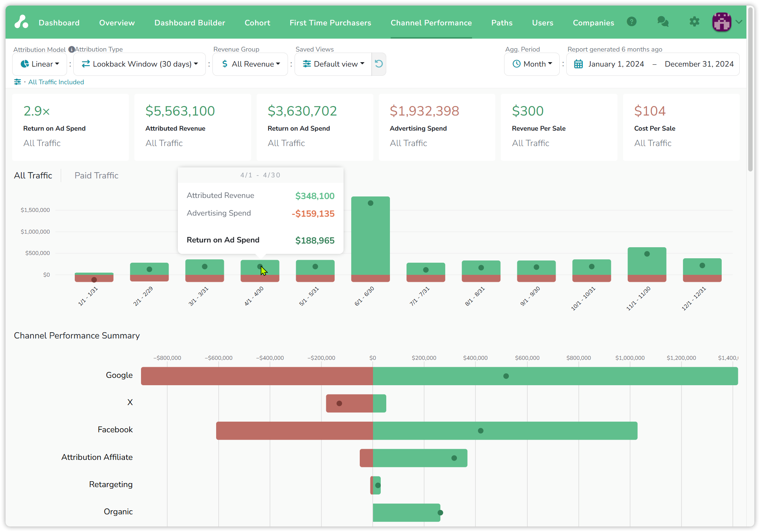The height and width of the screenshot is (532, 760).
Task: Click the January 1, 2024 start date
Action: click(616, 64)
